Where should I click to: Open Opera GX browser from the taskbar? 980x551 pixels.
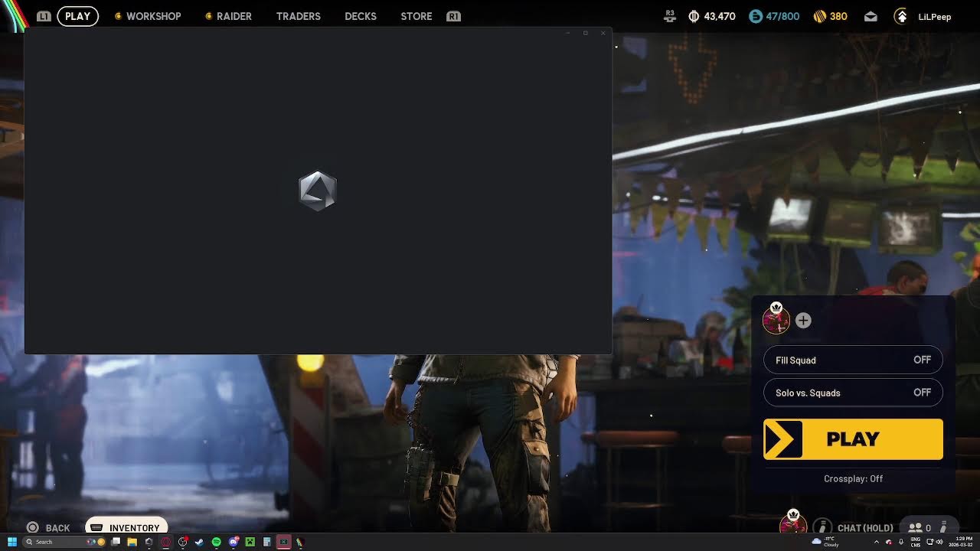[165, 542]
